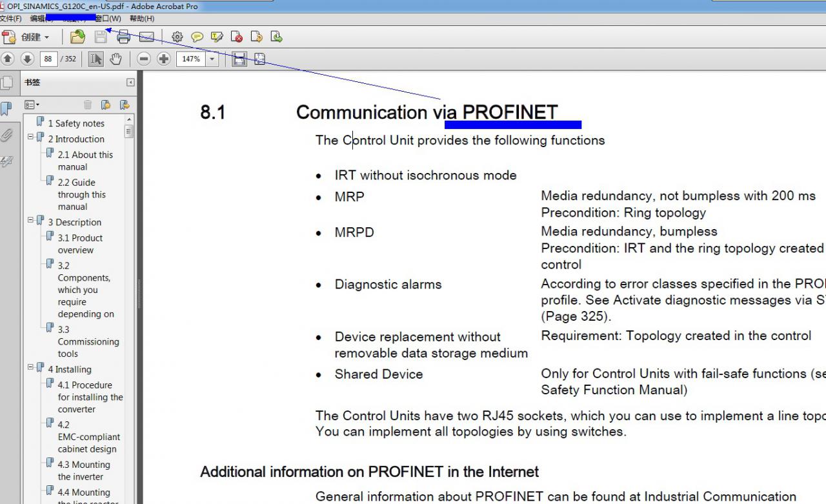Select the Highlight text tool
The width and height of the screenshot is (826, 504).
(x=217, y=37)
